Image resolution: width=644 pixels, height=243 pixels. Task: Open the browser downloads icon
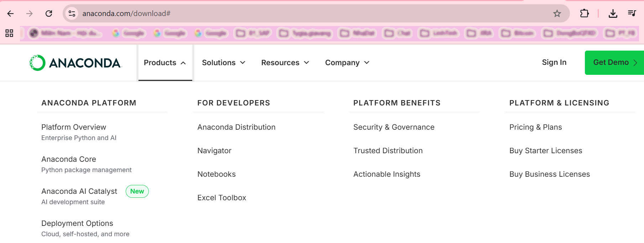click(613, 14)
